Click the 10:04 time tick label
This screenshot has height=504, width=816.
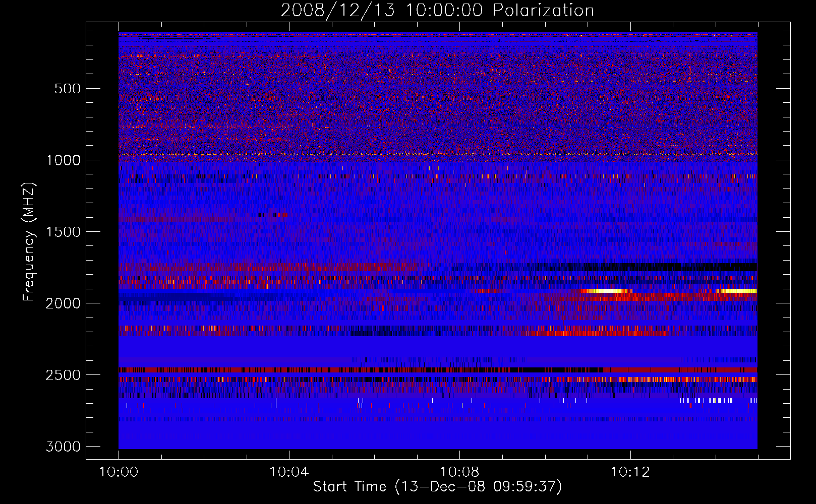(x=289, y=472)
